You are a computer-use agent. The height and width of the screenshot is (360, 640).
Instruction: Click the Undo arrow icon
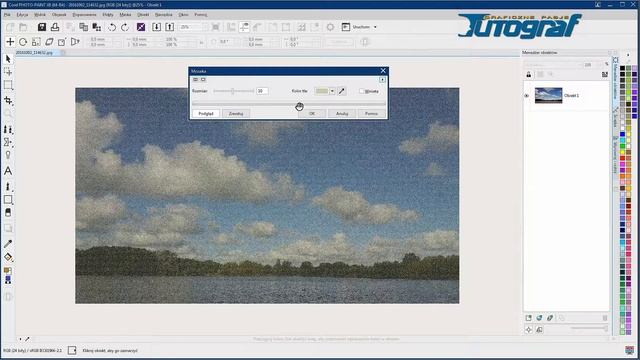click(x=112, y=27)
